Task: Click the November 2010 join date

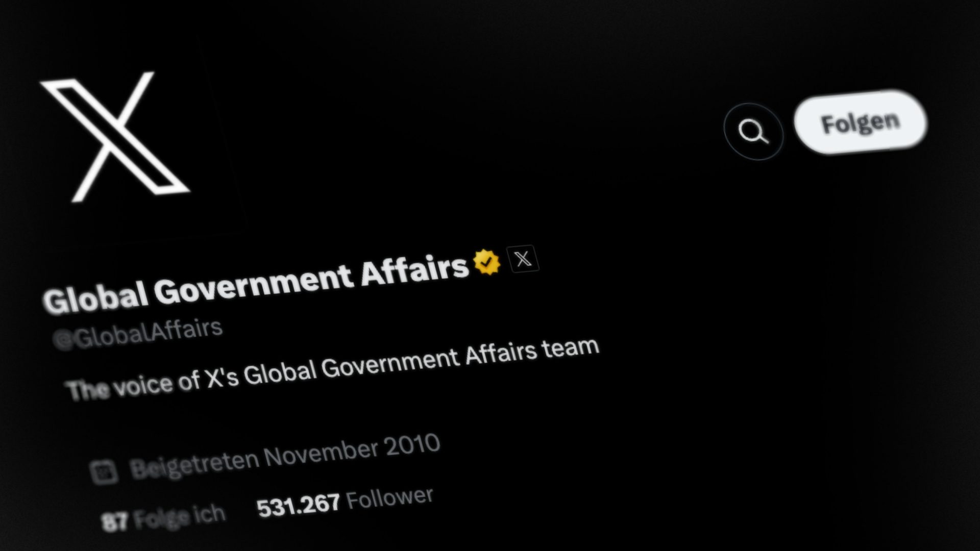Action: coord(352,449)
